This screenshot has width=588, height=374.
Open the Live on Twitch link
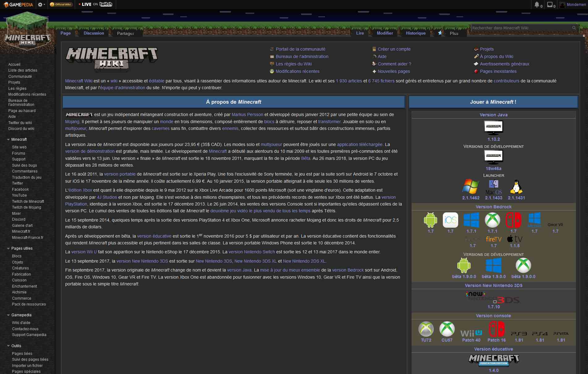95,4
